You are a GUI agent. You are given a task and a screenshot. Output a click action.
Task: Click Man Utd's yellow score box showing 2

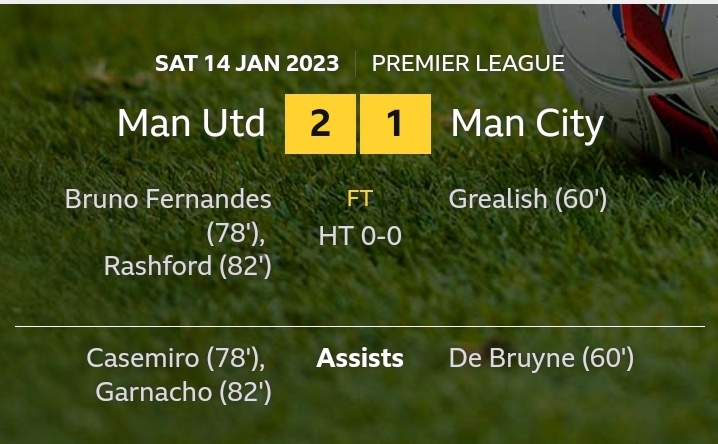320,124
